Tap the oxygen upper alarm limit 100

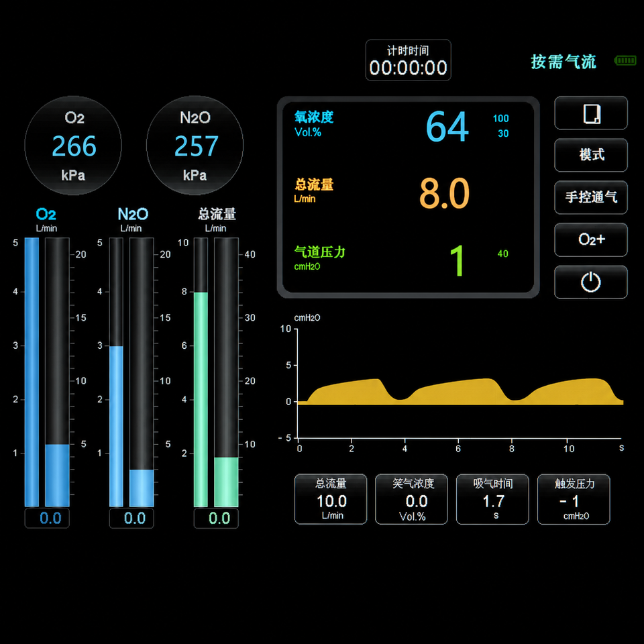pos(500,119)
